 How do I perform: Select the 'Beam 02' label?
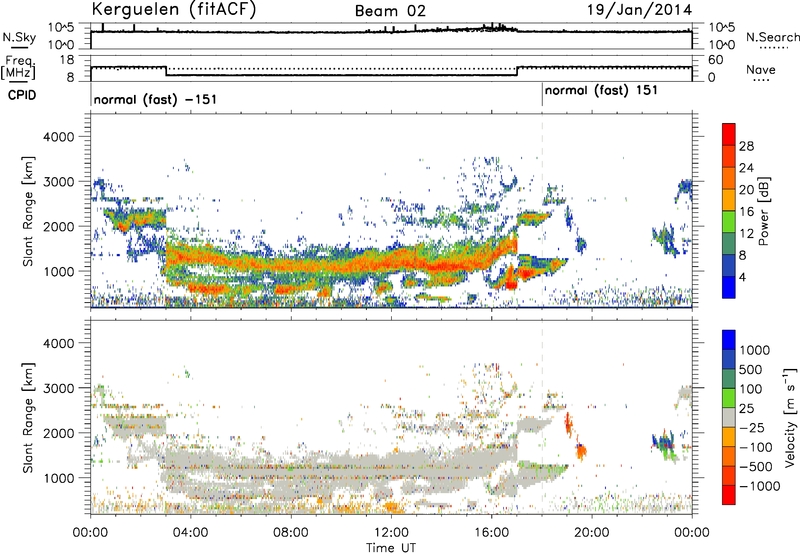coord(390,11)
